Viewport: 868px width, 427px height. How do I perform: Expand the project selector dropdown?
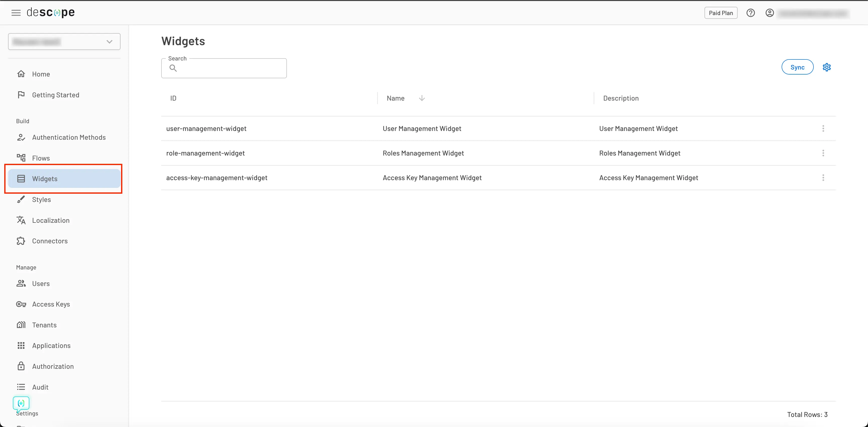(x=64, y=41)
